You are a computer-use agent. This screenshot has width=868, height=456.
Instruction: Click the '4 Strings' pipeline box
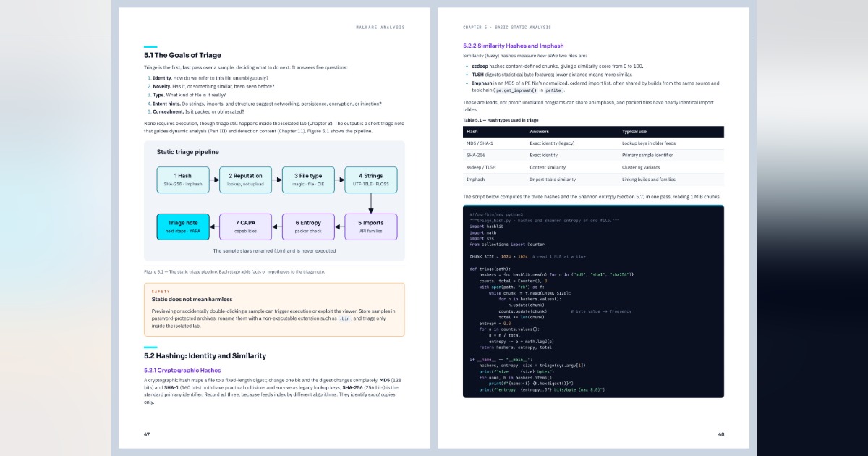(371, 180)
